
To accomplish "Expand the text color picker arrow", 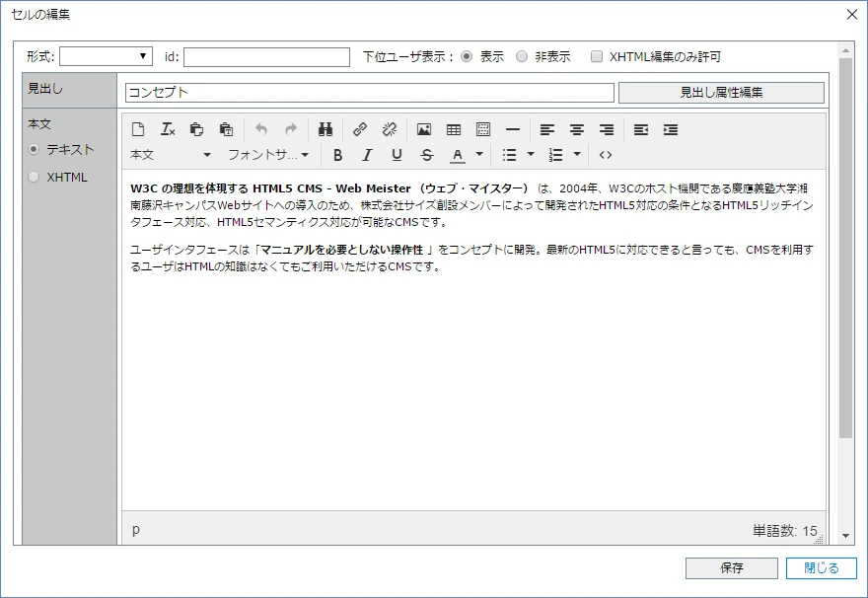I will click(x=479, y=155).
